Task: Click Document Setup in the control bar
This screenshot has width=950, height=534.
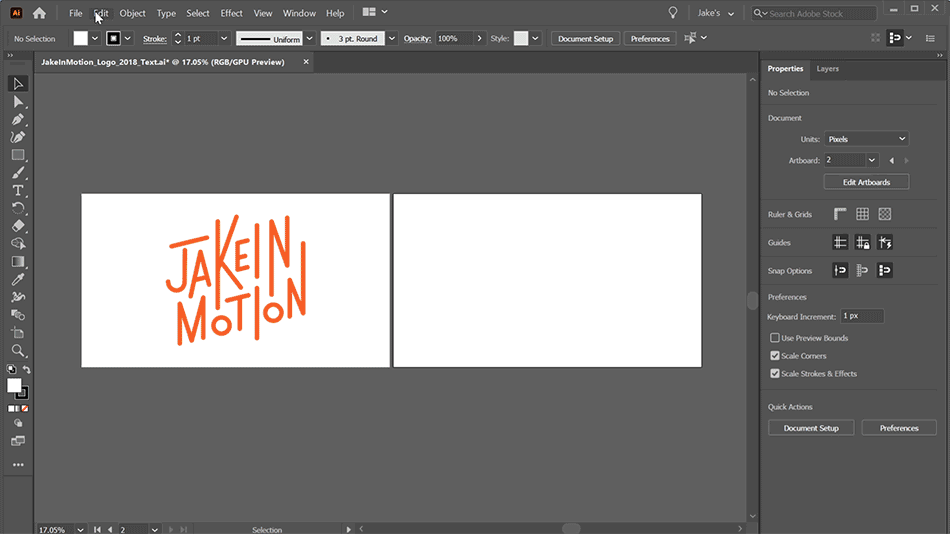Action: (585, 38)
